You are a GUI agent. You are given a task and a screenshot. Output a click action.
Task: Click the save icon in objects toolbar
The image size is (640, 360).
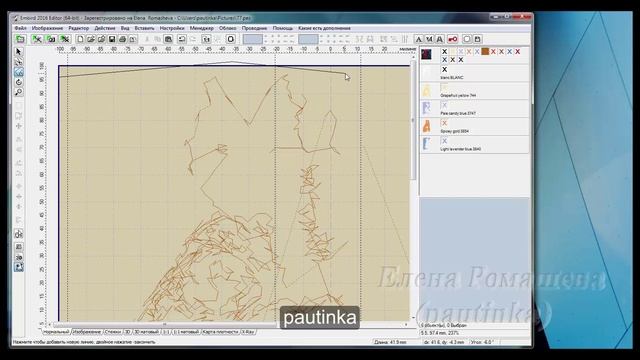pyautogui.click(x=477, y=39)
